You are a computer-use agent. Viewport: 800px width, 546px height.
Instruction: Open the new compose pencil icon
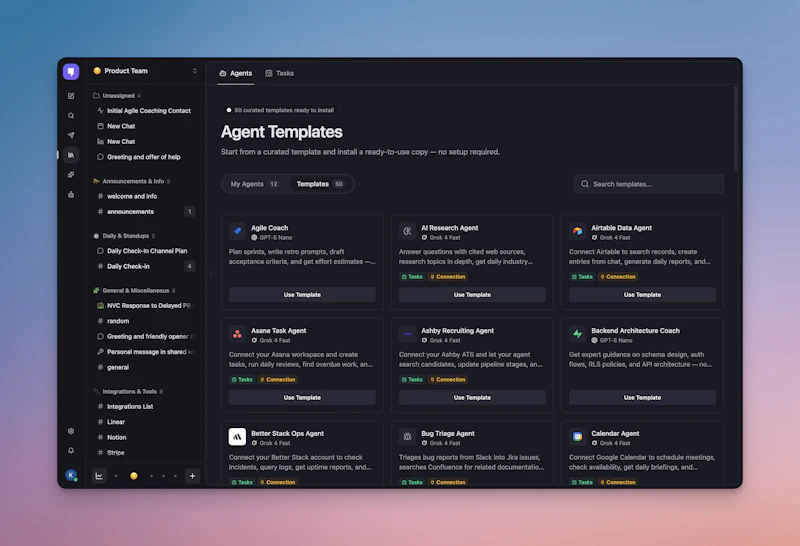pos(71,96)
